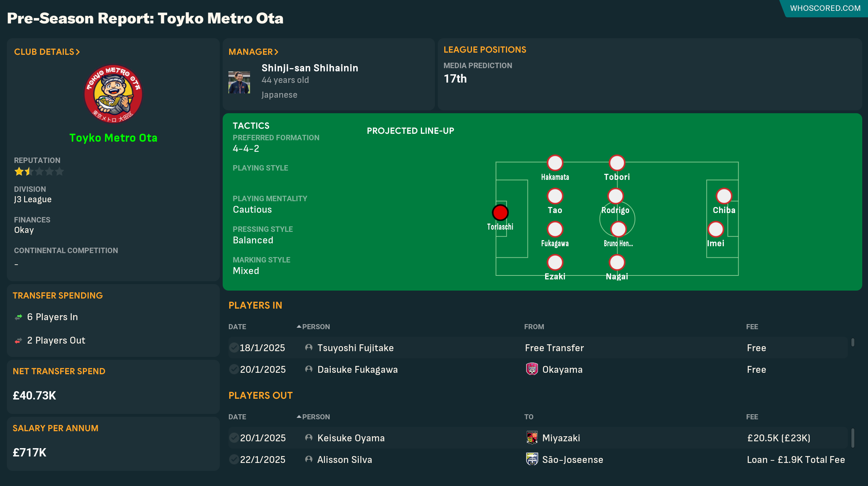Toggle the checkmark for the 18/1/2025 transfer
Viewport: 868px width, 486px height.
[233, 348]
